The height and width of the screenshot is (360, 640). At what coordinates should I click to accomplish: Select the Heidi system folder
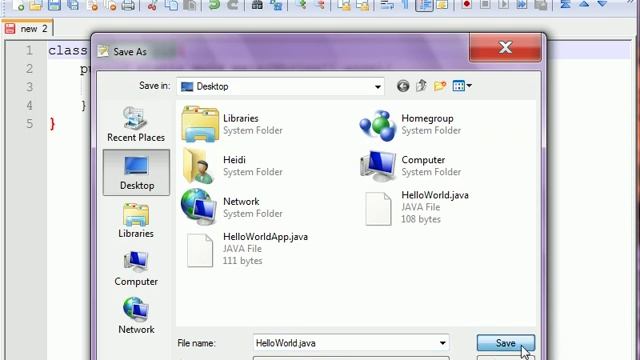coord(233,166)
